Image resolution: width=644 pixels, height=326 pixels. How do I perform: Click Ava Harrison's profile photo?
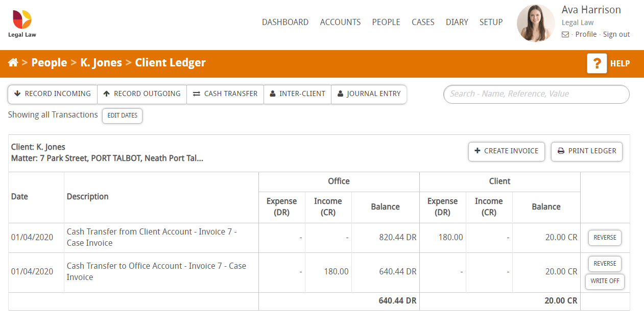click(535, 23)
